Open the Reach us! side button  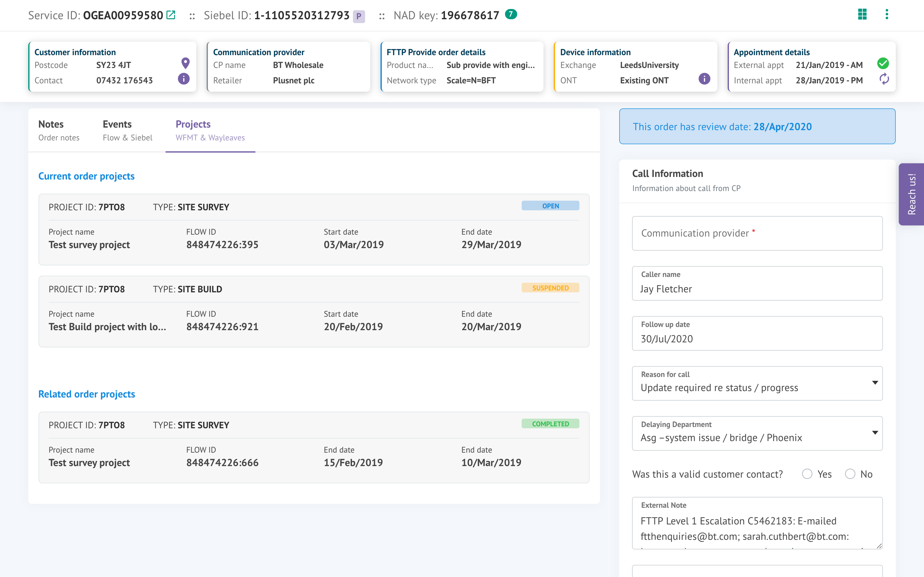tap(911, 194)
